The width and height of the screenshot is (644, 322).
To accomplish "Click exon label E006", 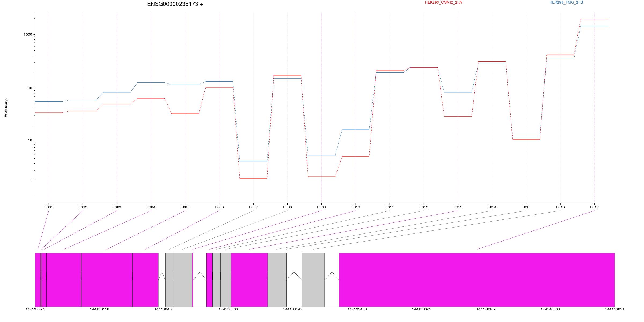I will coord(219,207).
